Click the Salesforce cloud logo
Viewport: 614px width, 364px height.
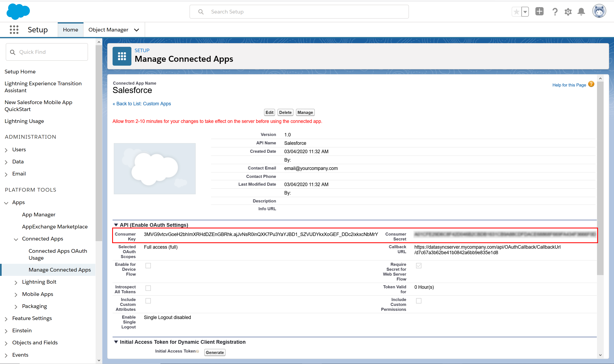(18, 11)
